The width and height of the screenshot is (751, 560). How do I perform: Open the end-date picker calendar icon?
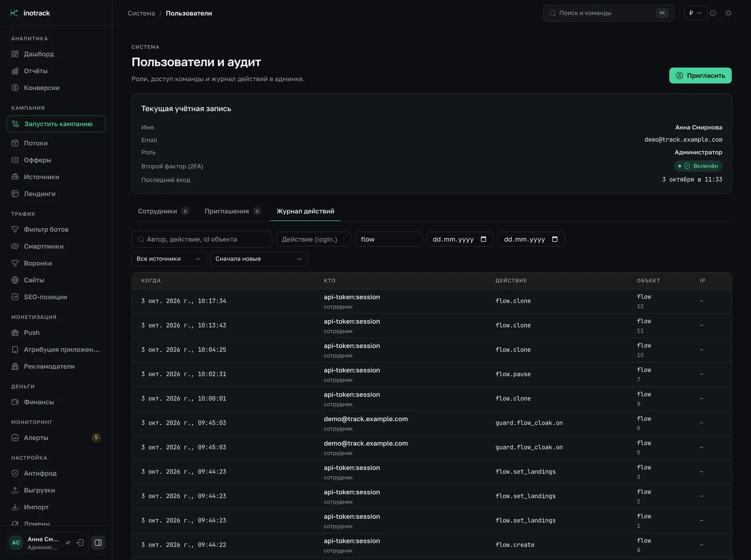pos(555,239)
